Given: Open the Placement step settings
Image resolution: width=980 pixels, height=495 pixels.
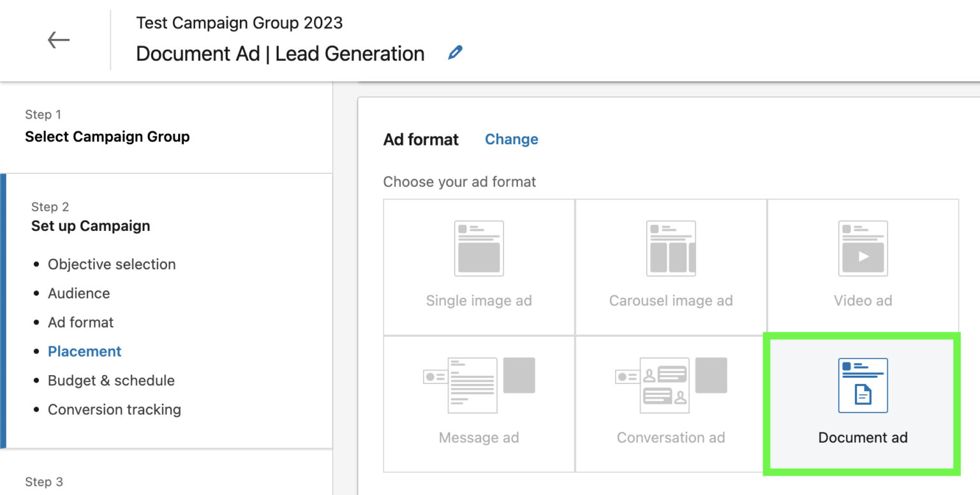Looking at the screenshot, I should pyautogui.click(x=84, y=351).
